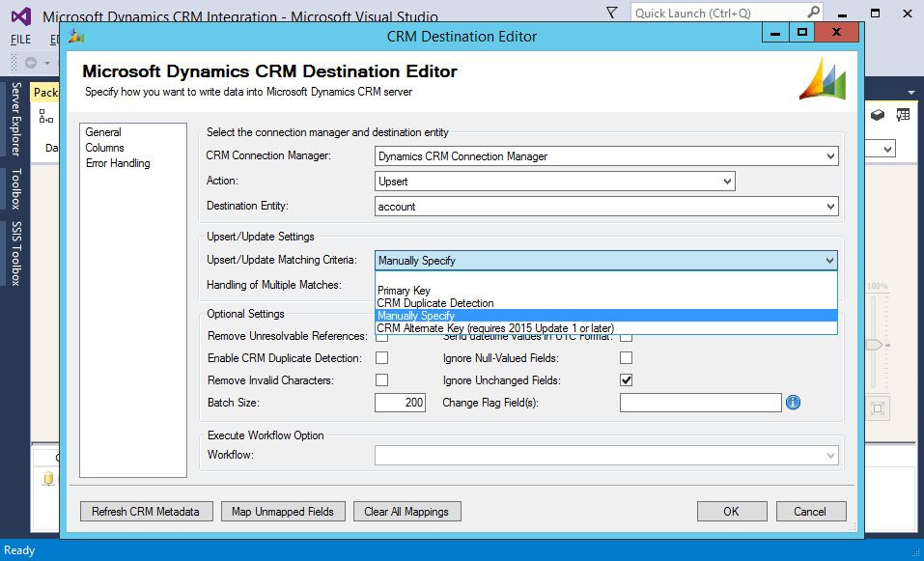
Task: Check the Remove Invalid Characters box
Action: point(381,380)
